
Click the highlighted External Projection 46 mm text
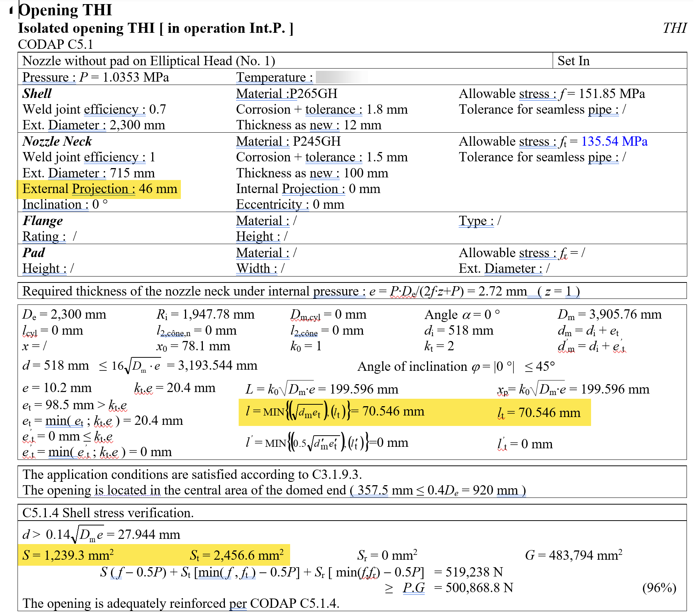point(100,189)
